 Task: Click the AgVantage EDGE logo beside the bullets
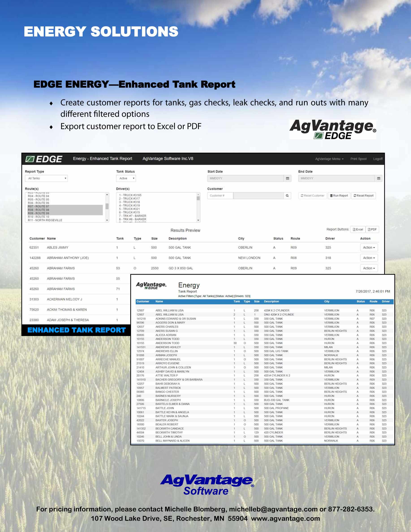[x=333, y=129]
